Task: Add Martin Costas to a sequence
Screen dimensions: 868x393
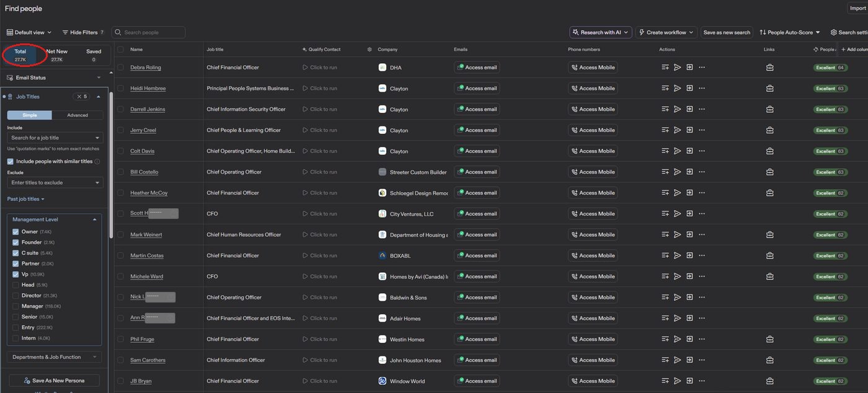Action: (689, 255)
